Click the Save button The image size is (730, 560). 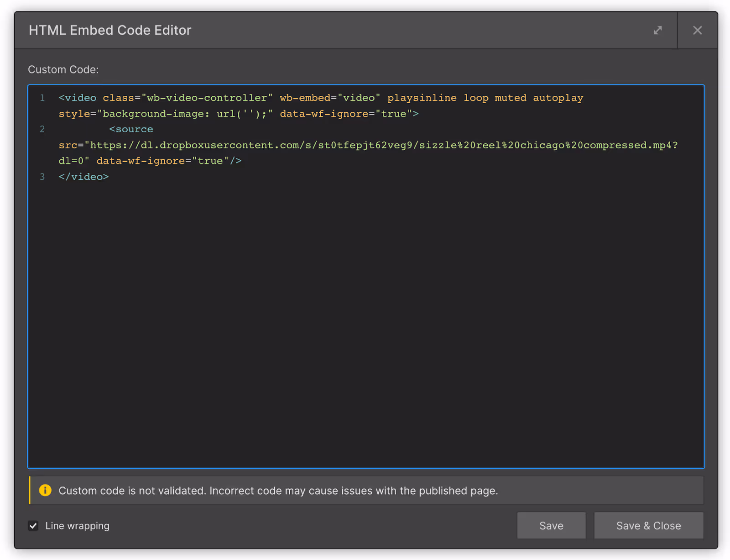pos(551,525)
